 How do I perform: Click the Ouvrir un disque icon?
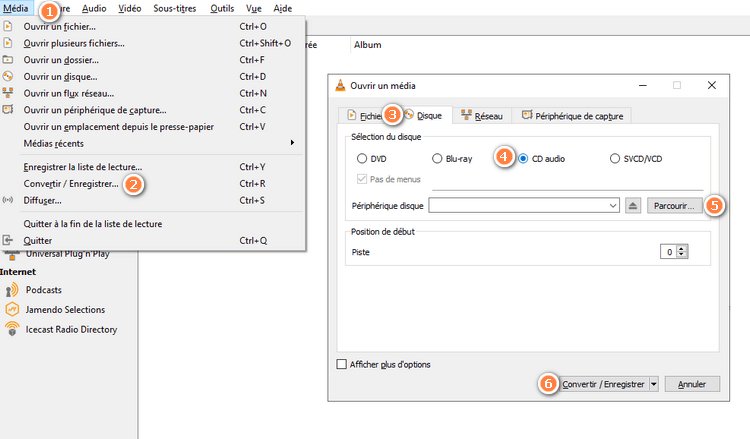tap(9, 76)
